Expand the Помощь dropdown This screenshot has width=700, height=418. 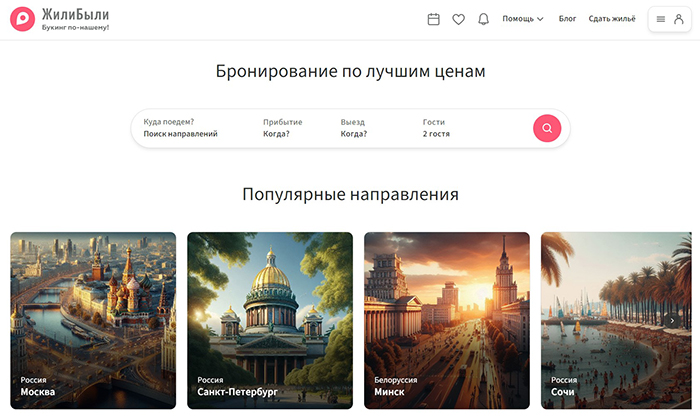(522, 19)
